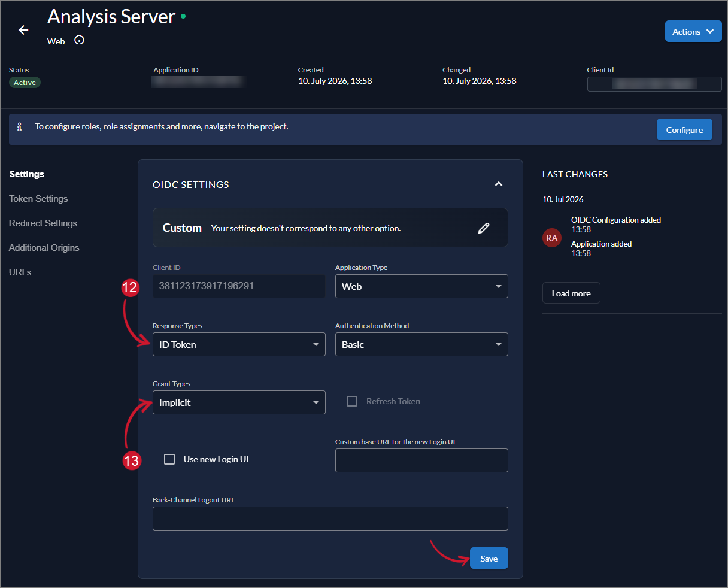Go to Redirect Settings in sidebar
The image size is (728, 588).
(43, 223)
